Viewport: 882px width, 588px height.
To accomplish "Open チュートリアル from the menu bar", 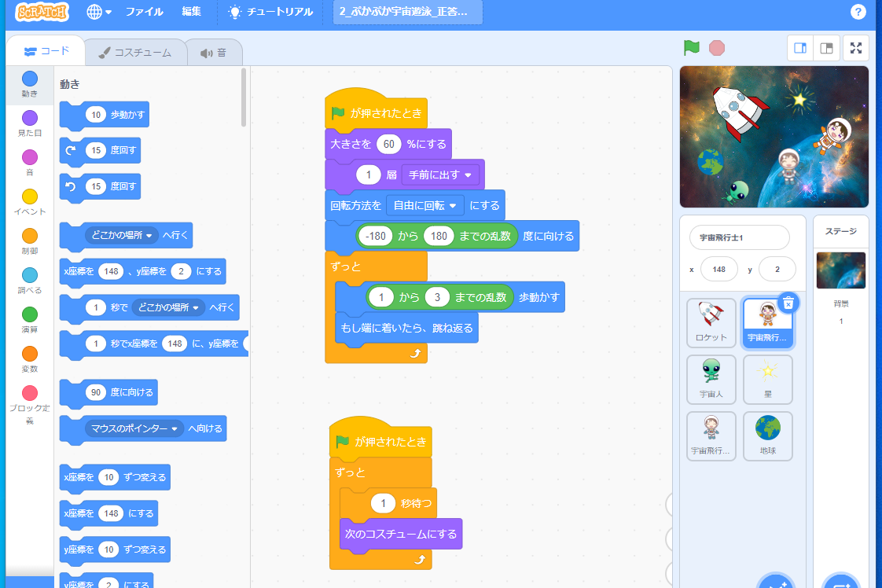I will (270, 12).
